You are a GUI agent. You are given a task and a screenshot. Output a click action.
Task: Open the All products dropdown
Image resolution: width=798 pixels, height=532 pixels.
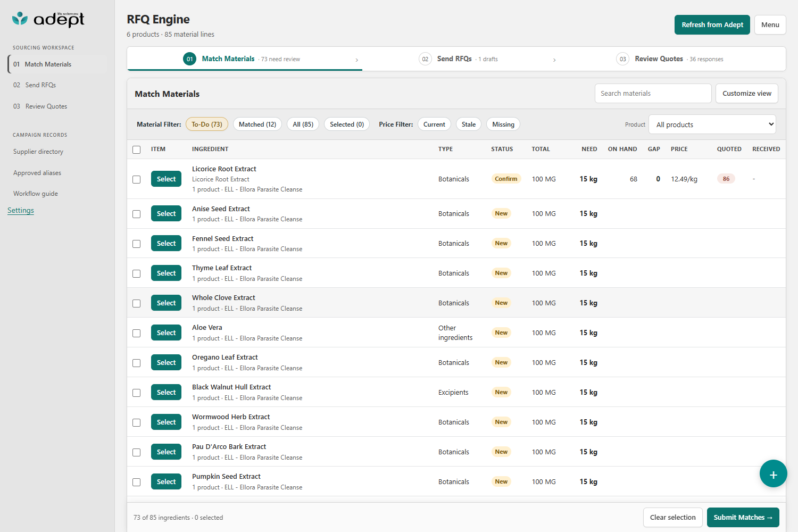pos(712,124)
